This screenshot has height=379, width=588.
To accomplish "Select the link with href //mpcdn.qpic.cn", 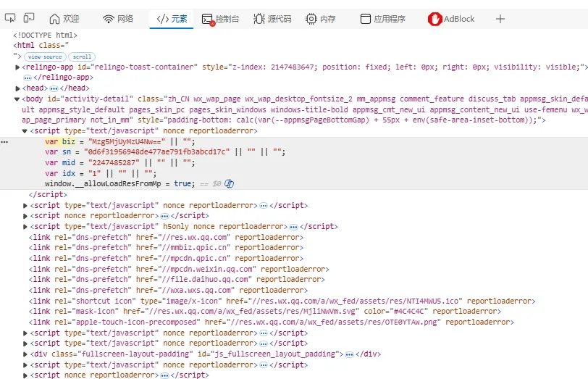I will [166, 258].
